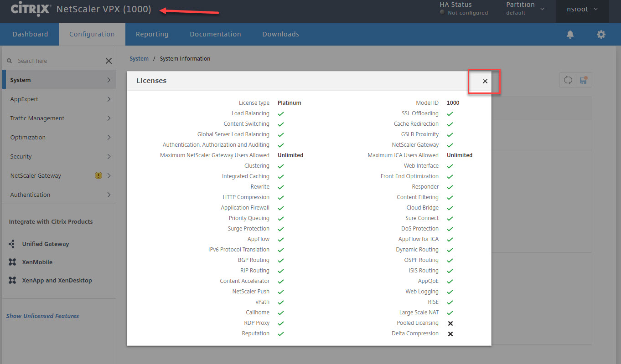Click the Pooled Licensing X mark
The height and width of the screenshot is (364, 621).
tap(450, 323)
